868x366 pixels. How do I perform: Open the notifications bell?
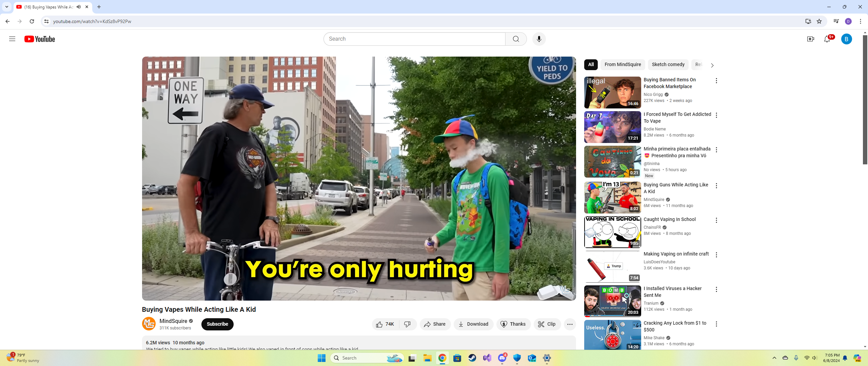[x=827, y=39]
